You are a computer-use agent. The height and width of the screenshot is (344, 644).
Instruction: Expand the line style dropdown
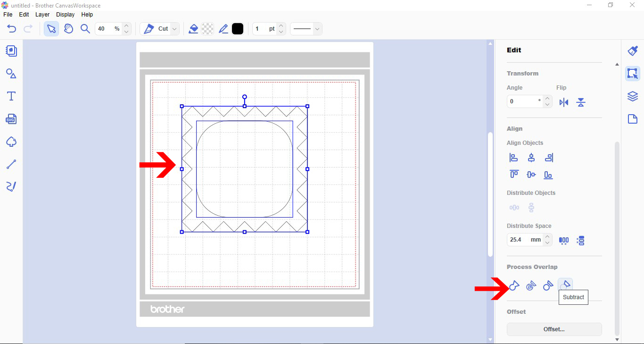317,29
